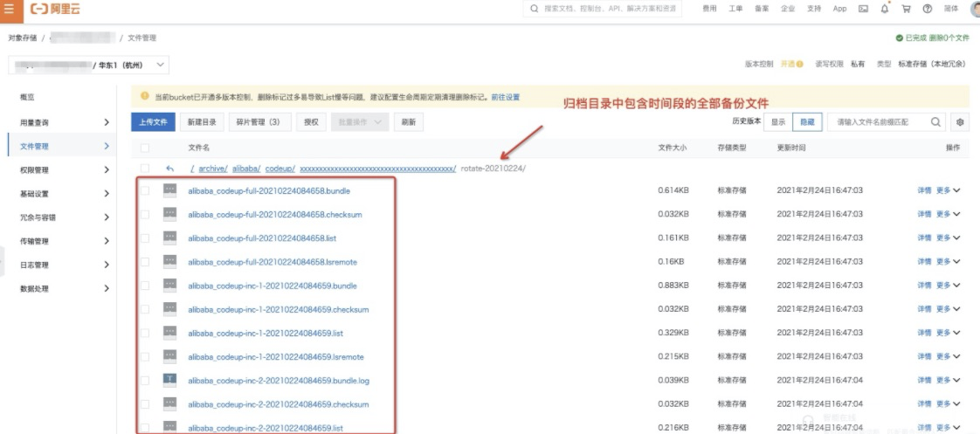This screenshot has width=980, height=434.
Task: Switch language via 简体
Action: coord(950,9)
